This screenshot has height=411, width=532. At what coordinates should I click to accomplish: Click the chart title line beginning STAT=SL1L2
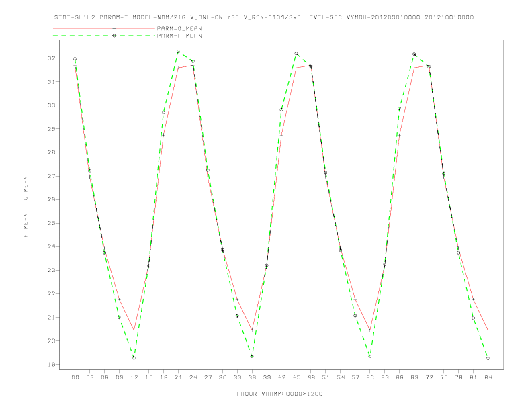click(x=263, y=17)
